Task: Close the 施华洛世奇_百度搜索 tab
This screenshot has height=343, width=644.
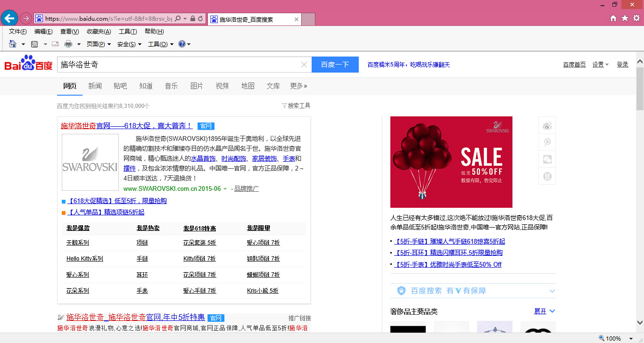Action: point(297,19)
